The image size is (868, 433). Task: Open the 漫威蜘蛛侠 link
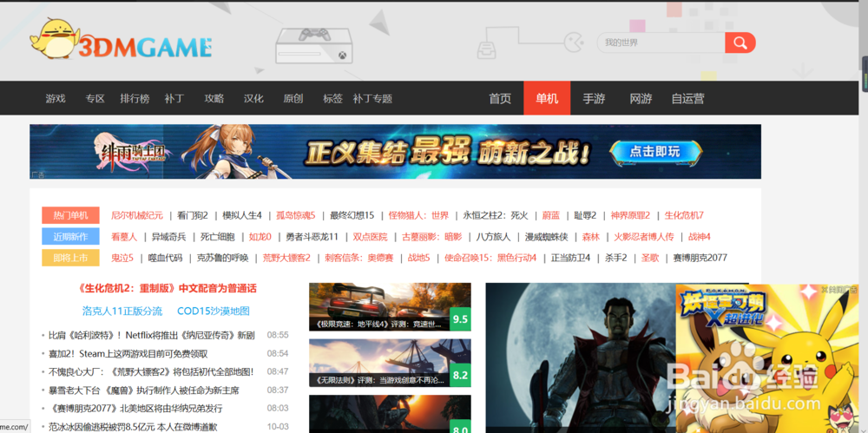tap(546, 237)
